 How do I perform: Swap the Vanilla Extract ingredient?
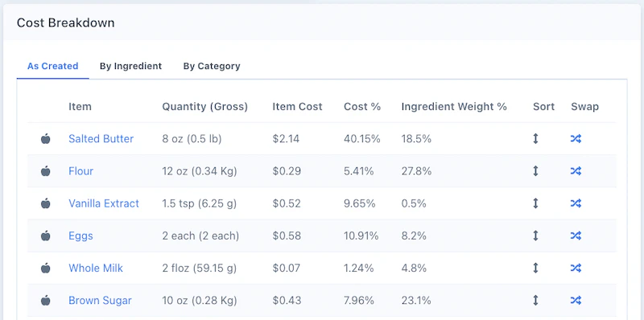click(x=576, y=203)
